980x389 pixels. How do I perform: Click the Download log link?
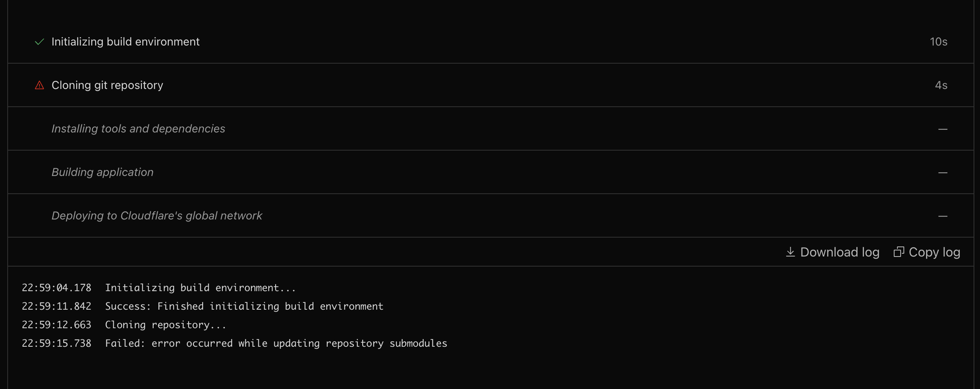(x=833, y=252)
